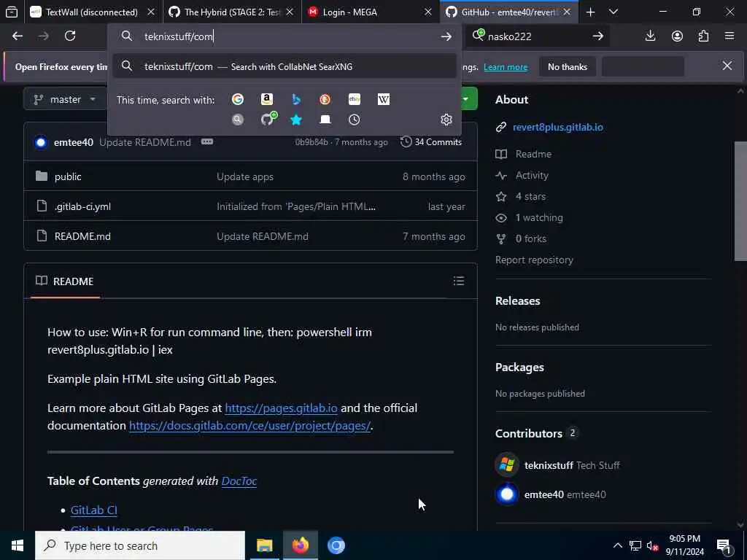Viewport: 747px width, 560px height.
Task: Open Windows Start menu
Action: 18,545
